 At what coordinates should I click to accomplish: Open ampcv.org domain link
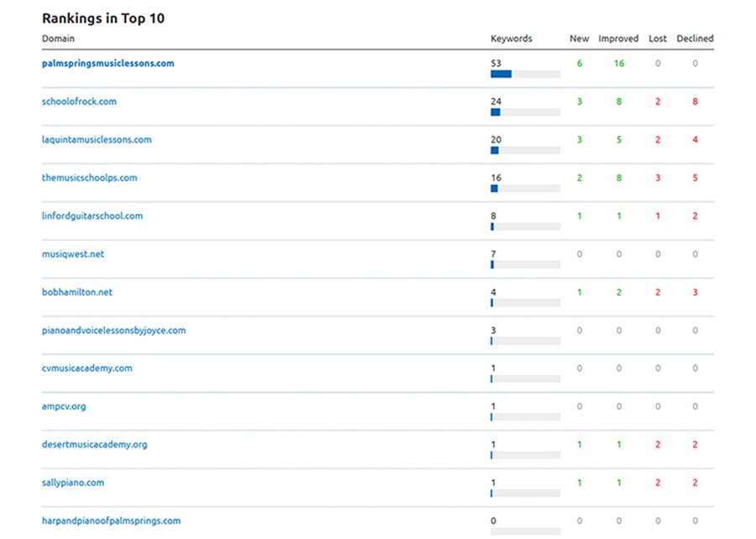(64, 406)
